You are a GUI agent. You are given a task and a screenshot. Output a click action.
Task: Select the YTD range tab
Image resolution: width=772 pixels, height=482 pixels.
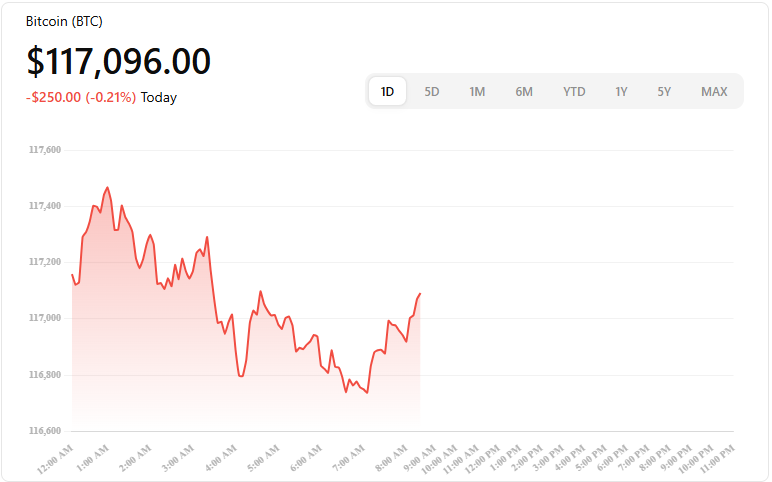click(574, 92)
